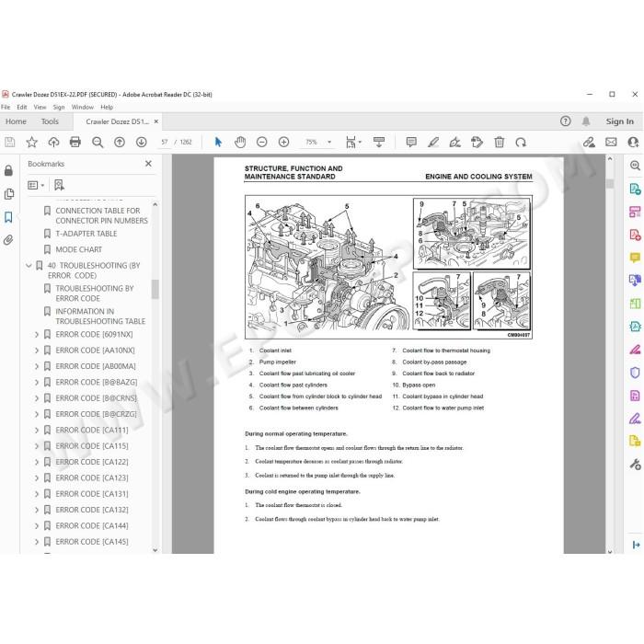Add a sticky note comment
Viewport: 644px width, 644px height.
click(x=411, y=142)
